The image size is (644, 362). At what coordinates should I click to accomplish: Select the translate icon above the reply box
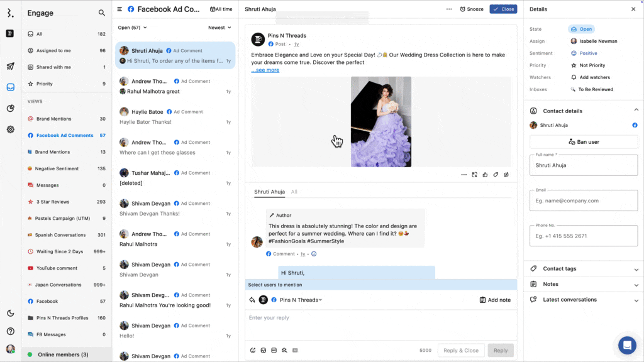pos(475,175)
